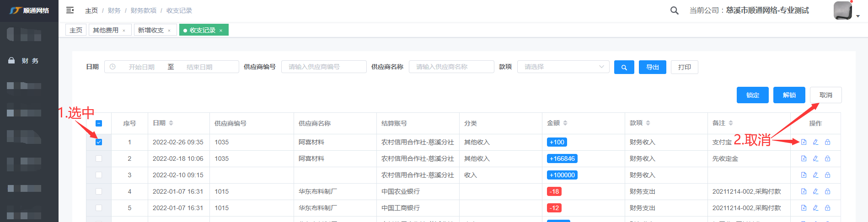Uncheck the checkbox for row 1
The height and width of the screenshot is (222, 868).
point(99,142)
